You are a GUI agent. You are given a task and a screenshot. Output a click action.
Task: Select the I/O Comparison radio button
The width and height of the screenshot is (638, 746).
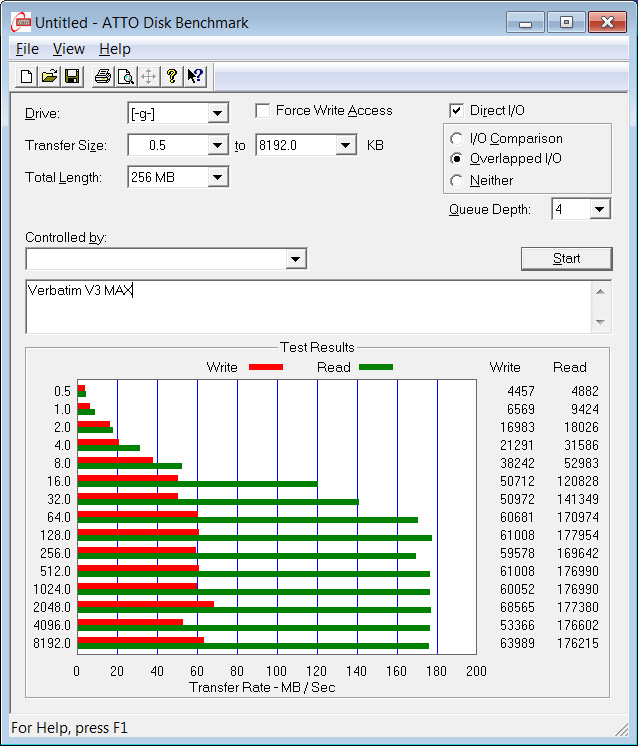coord(456,138)
